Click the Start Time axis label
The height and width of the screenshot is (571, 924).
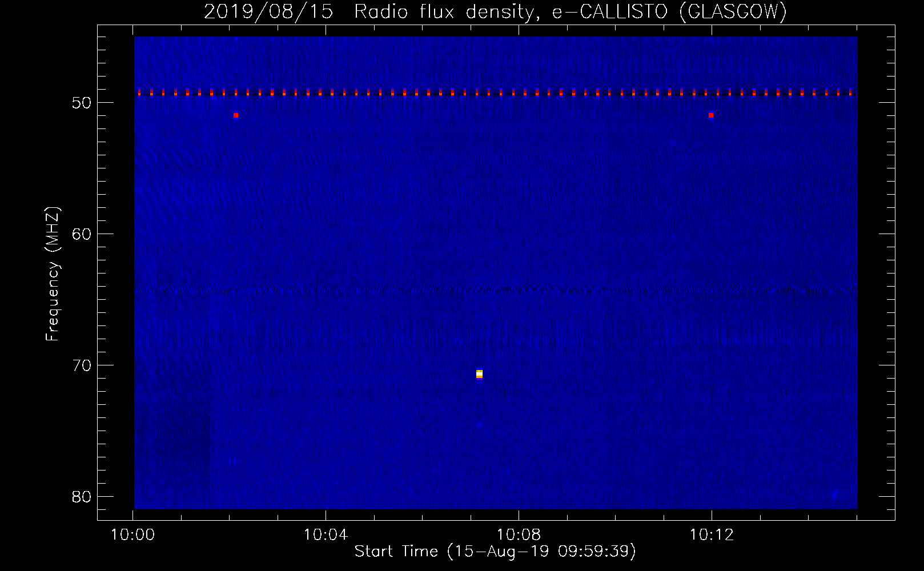(x=495, y=552)
